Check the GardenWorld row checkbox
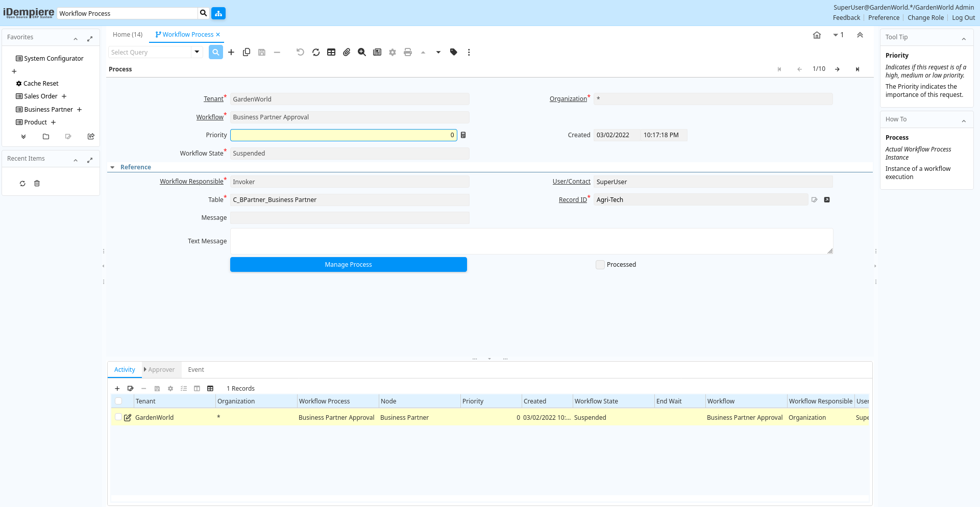The image size is (980, 507). point(118,417)
